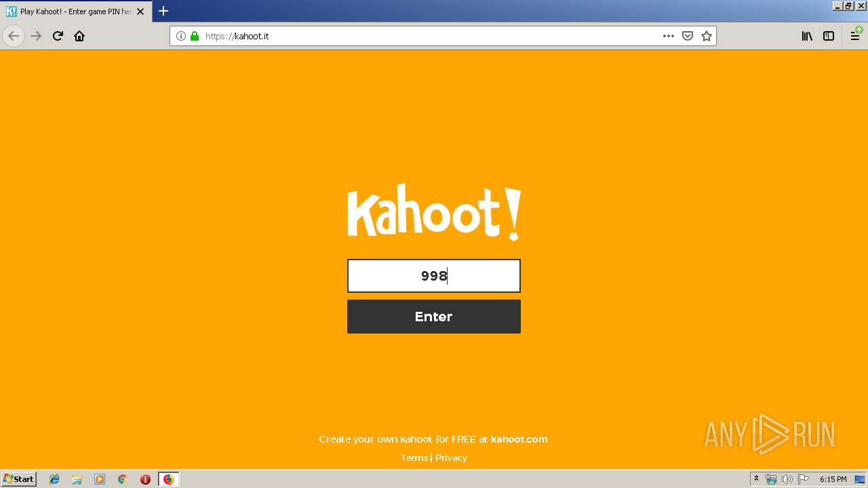Click the 6:15 PM clock
Viewport: 868px width, 488px height.
(x=833, y=479)
